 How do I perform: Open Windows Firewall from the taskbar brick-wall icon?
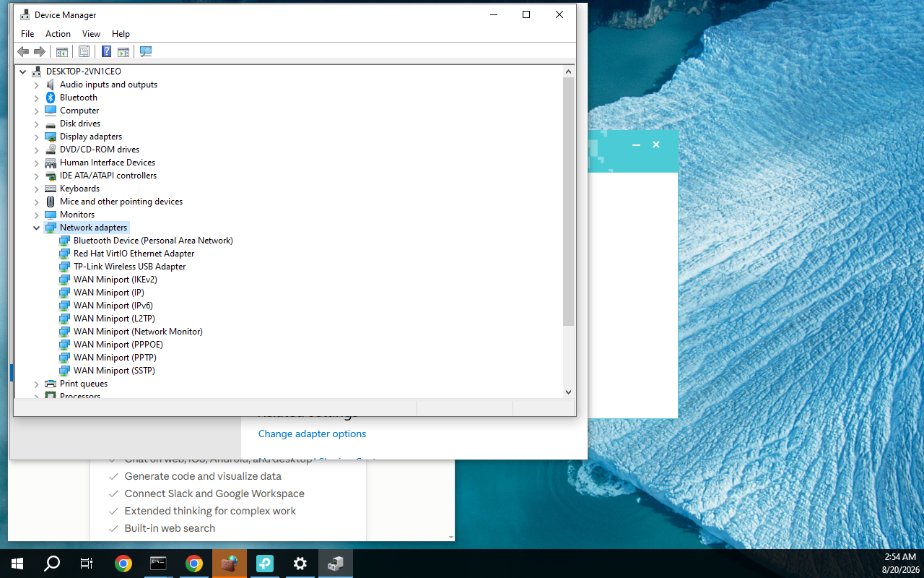click(x=230, y=564)
